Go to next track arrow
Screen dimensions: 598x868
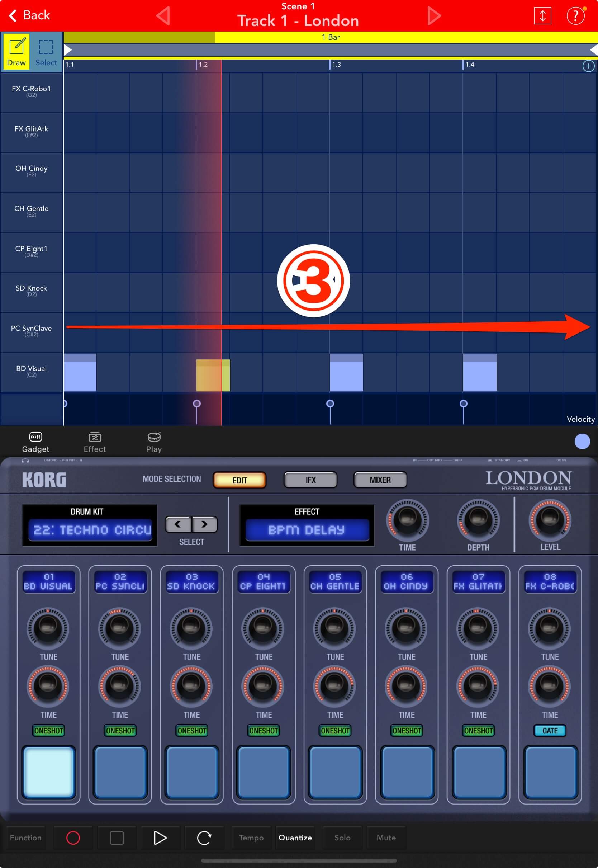click(434, 16)
